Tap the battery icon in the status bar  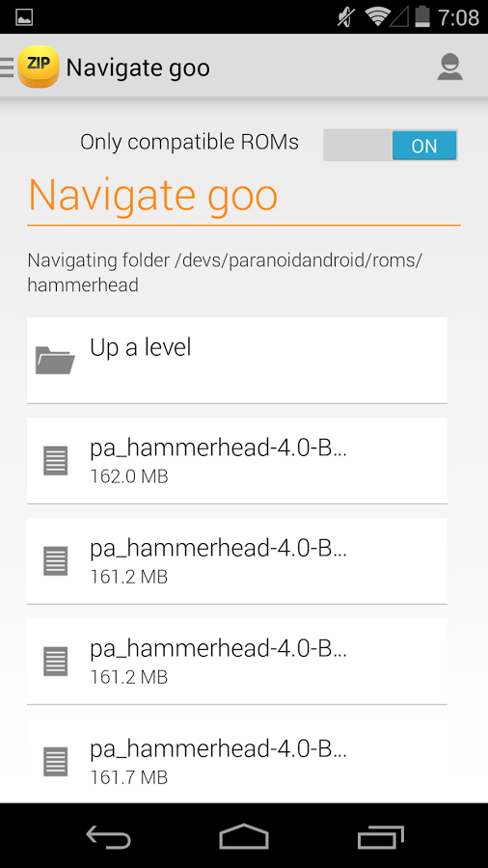coord(422,16)
